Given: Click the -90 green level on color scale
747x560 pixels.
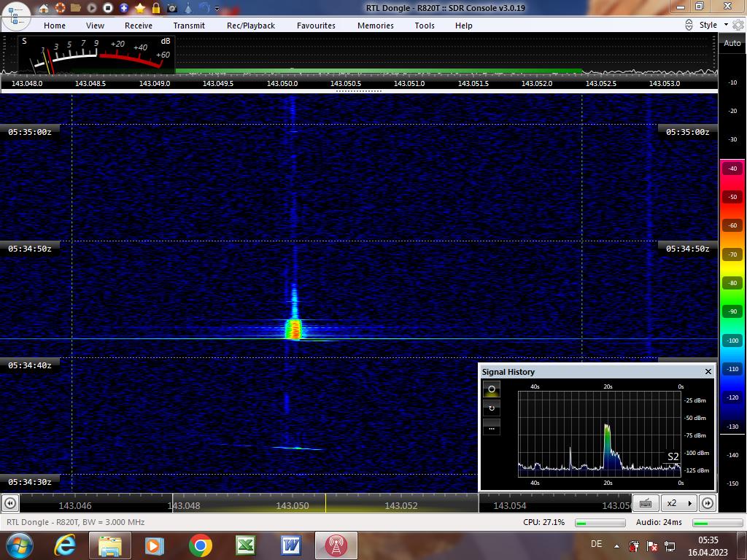Looking at the screenshot, I should click(732, 311).
